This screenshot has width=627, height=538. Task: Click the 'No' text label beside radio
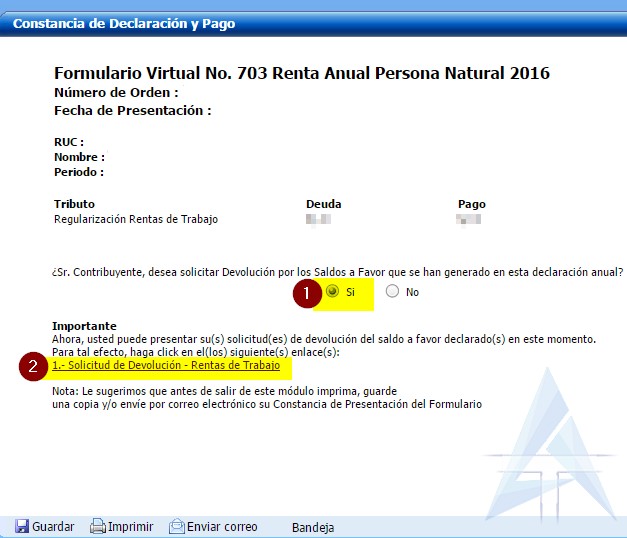(412, 293)
